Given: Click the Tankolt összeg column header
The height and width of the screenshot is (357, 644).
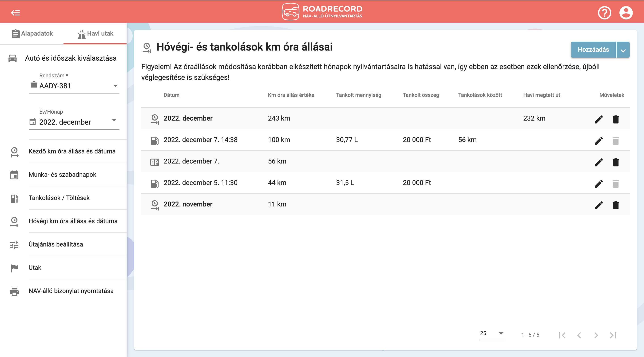Looking at the screenshot, I should (421, 95).
